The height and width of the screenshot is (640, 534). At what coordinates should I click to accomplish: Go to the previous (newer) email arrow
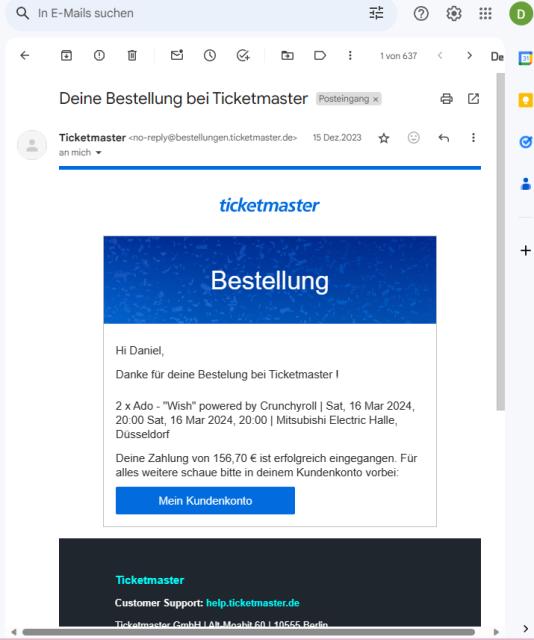440,56
